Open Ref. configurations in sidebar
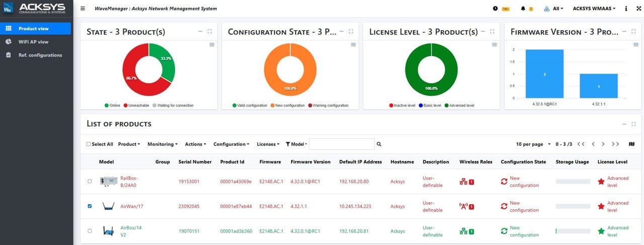Image resolution: width=644 pixels, height=245 pixels. [x=36, y=55]
